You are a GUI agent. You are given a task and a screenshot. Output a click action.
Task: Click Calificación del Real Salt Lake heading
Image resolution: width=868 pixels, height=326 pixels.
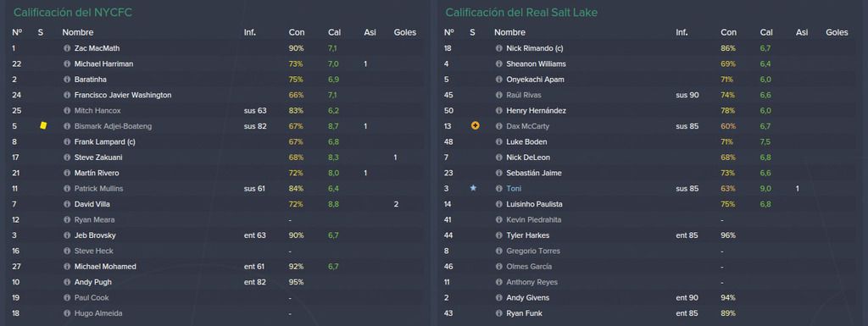pyautogui.click(x=521, y=12)
